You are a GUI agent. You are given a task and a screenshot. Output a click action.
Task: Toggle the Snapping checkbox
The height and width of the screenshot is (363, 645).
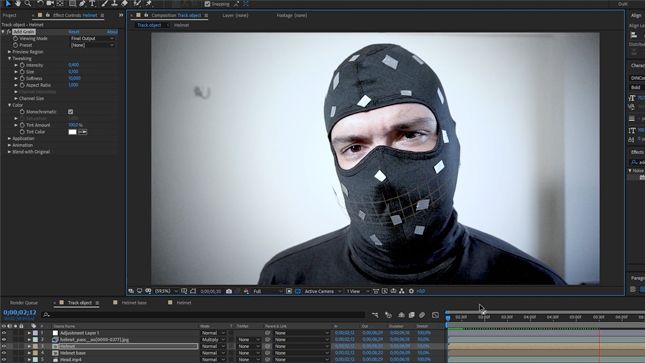[207, 4]
